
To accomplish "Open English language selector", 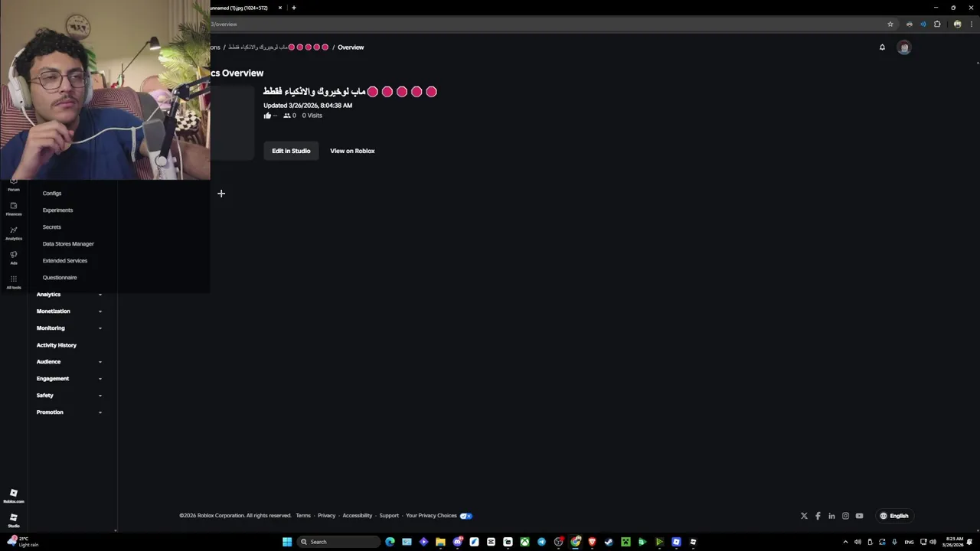I will tap(894, 516).
